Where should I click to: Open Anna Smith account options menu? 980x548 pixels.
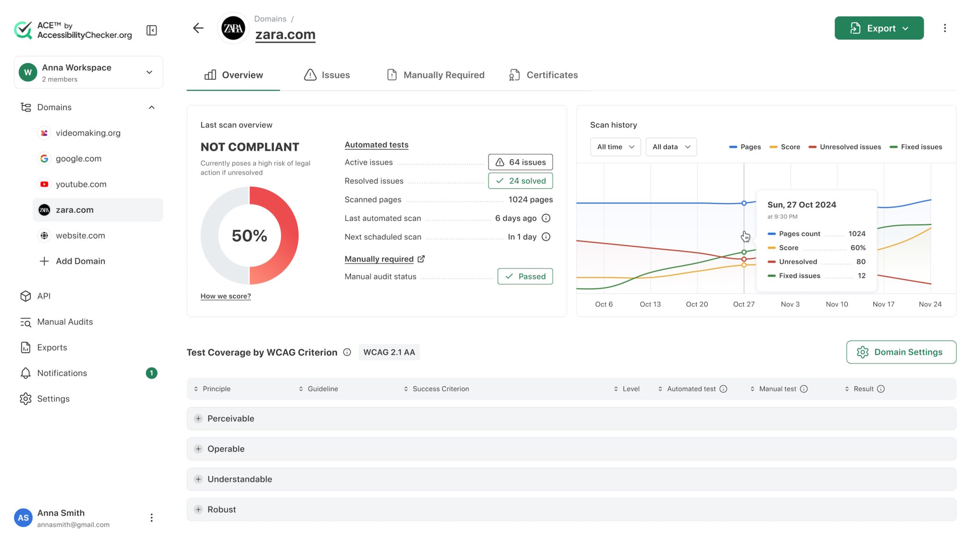pos(151,518)
